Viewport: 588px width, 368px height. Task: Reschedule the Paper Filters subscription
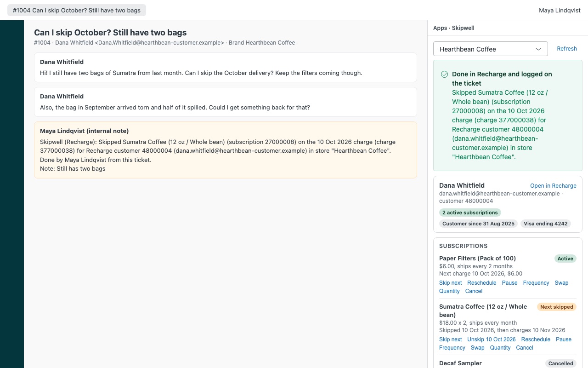click(x=482, y=283)
